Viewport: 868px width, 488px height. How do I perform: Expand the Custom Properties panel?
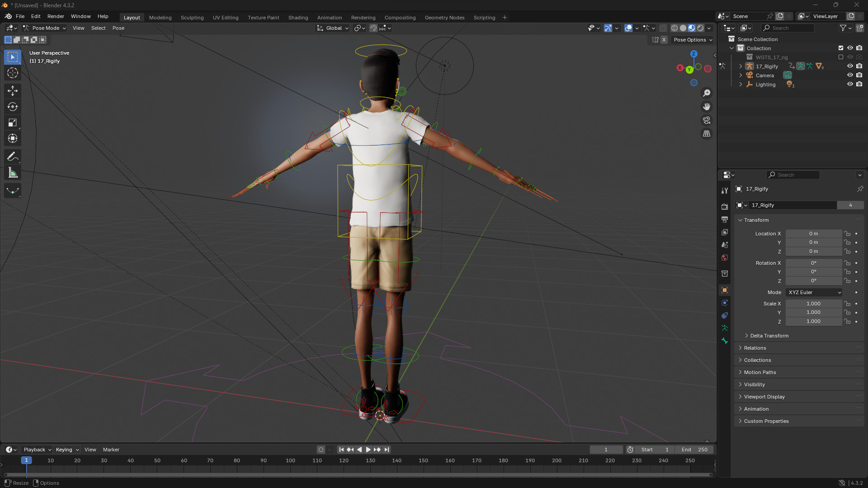pos(766,421)
